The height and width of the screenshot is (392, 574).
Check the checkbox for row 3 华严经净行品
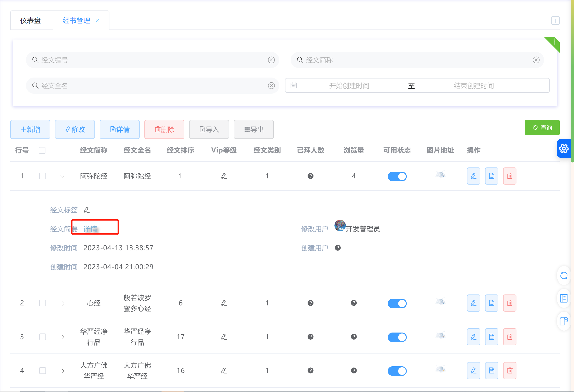43,337
